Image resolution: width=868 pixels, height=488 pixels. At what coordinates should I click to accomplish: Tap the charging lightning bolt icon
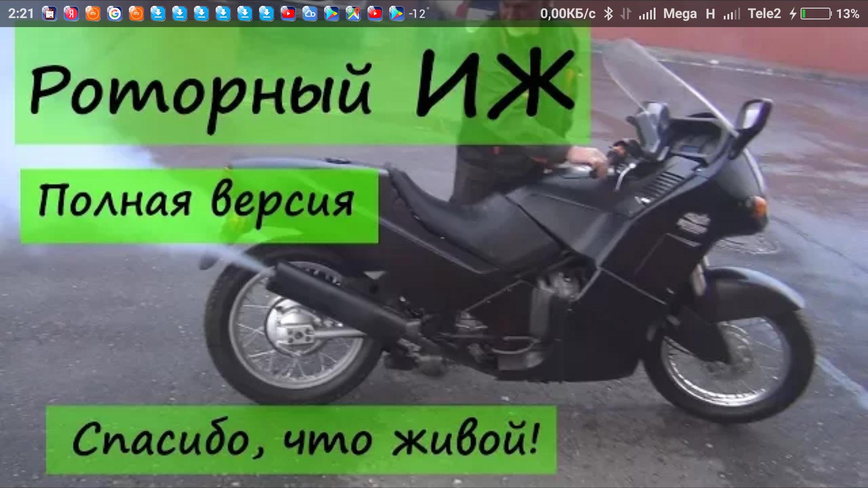coord(793,14)
